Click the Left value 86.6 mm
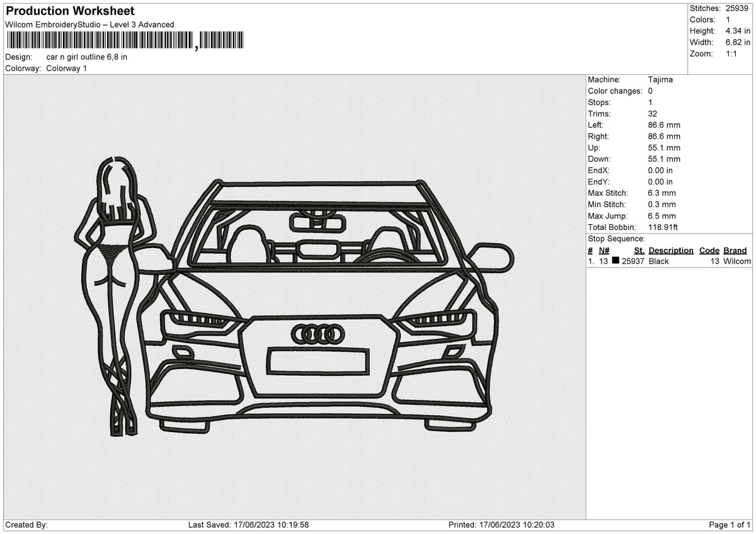This screenshot has height=534, width=756. coord(664,125)
